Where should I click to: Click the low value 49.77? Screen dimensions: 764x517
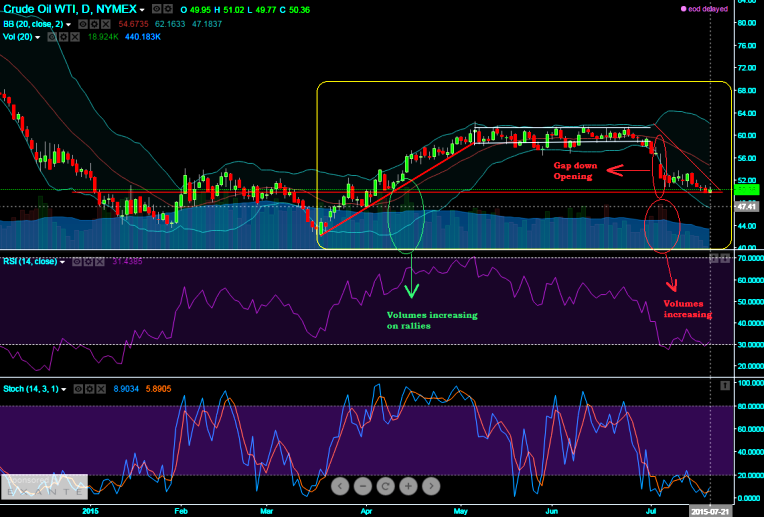267,10
